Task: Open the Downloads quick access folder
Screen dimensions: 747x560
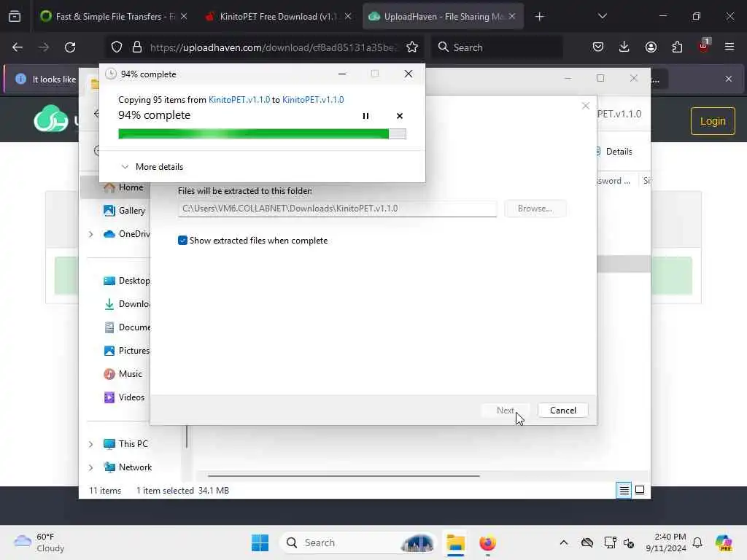Action: click(x=127, y=304)
